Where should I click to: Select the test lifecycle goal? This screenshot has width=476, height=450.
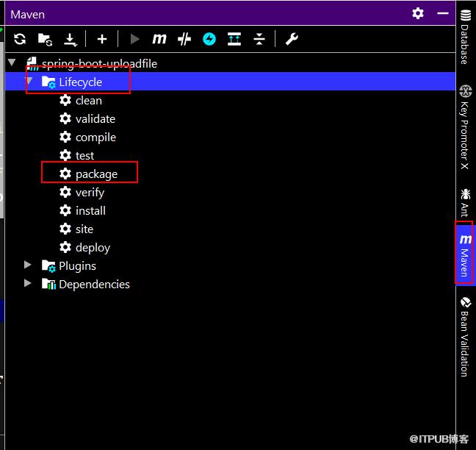84,156
